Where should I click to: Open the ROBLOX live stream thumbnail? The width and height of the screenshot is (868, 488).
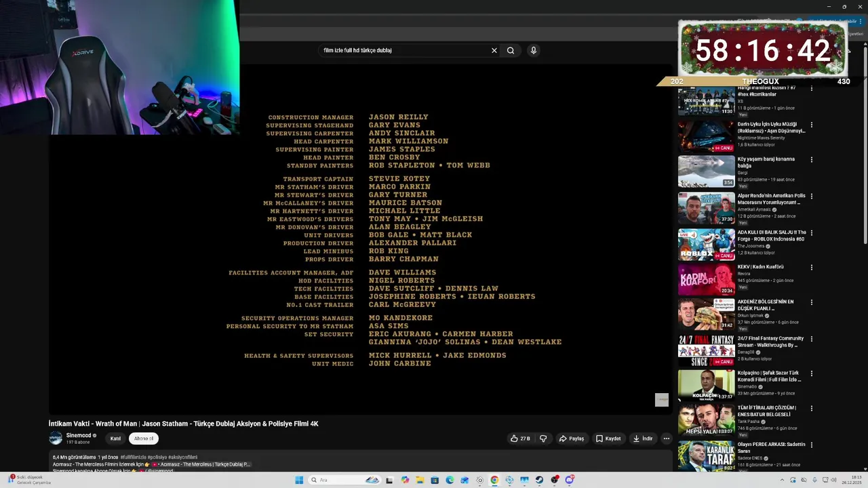(x=706, y=244)
